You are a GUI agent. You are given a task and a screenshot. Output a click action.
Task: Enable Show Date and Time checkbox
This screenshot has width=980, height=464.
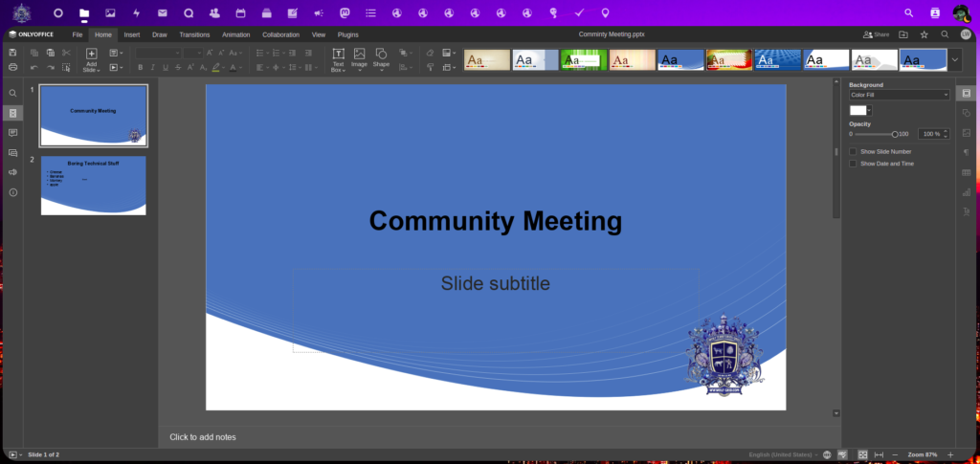(x=853, y=164)
